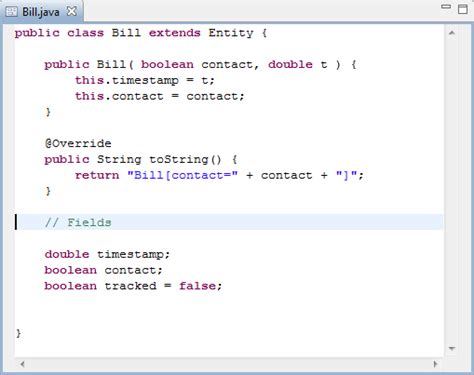This screenshot has height=375, width=474.
Task: Click the final closing brace of the class
Action: (18, 333)
